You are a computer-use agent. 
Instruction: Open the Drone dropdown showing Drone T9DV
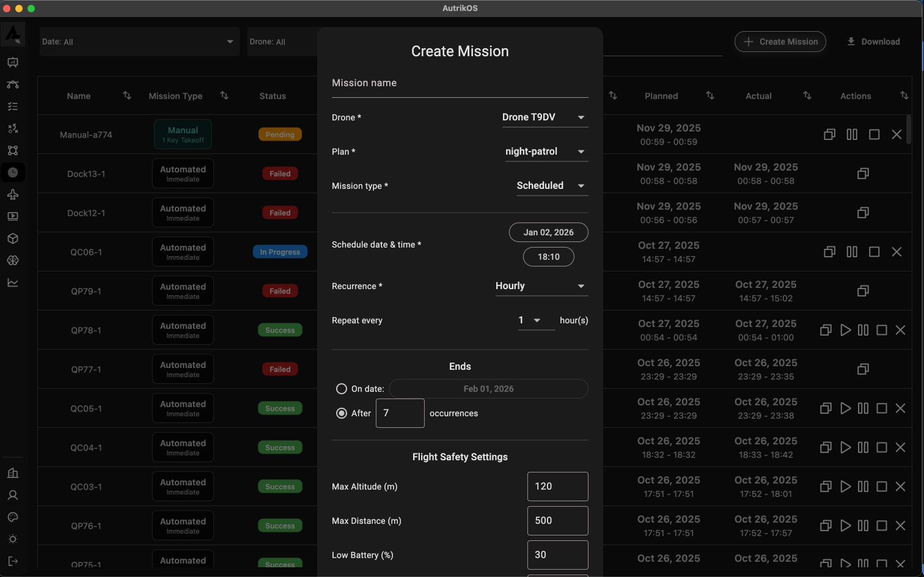click(544, 117)
